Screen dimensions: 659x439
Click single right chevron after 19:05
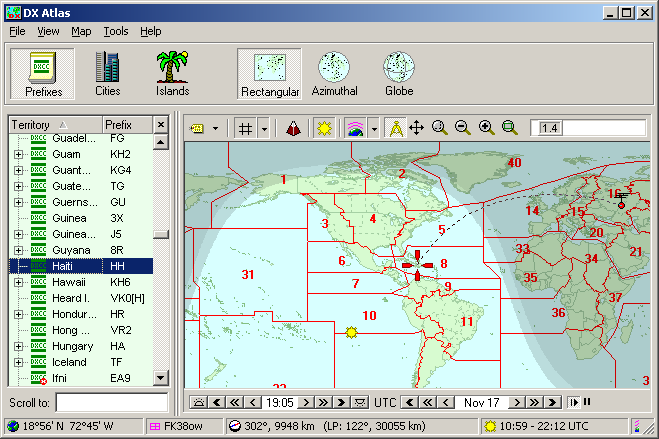point(306,402)
